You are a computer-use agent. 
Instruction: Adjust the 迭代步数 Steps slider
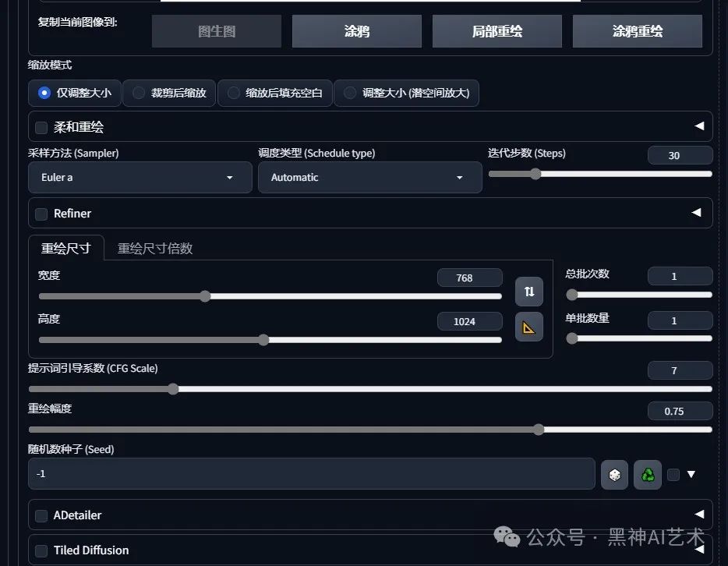click(600, 174)
